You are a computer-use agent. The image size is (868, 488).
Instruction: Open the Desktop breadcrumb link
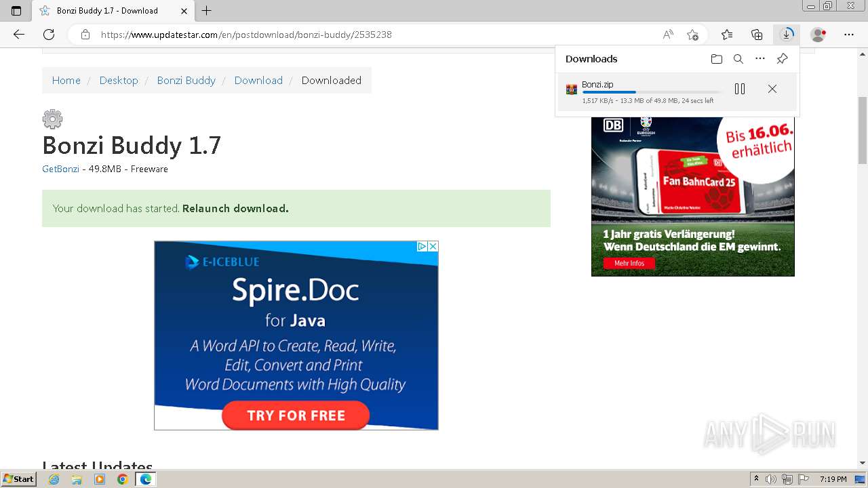coord(119,80)
